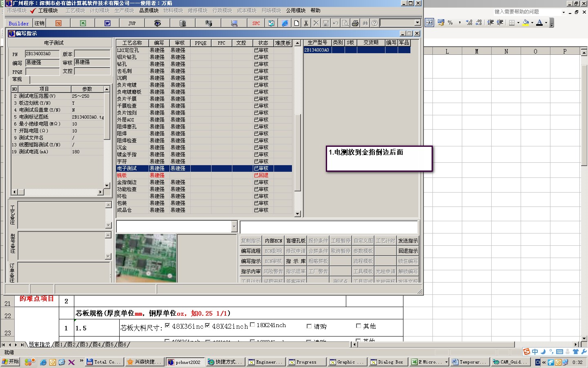The image size is (588, 368).
Task: Click the eye view icon
Action: (157, 23)
